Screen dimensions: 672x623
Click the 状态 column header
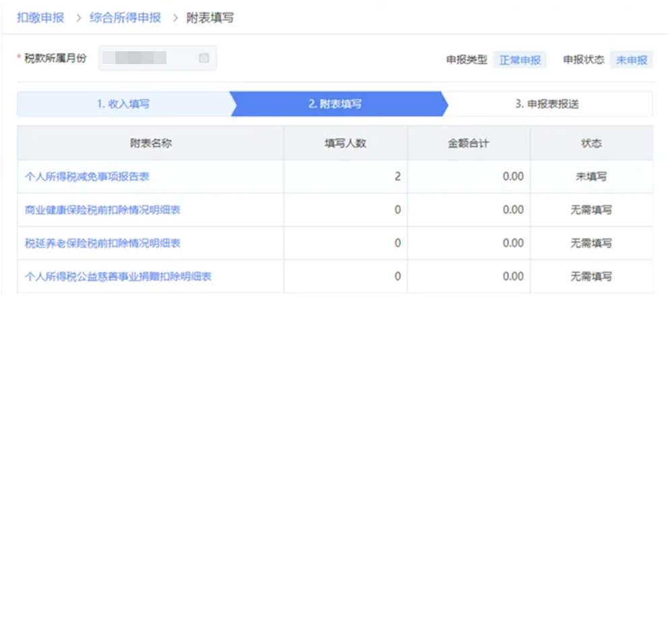591,143
